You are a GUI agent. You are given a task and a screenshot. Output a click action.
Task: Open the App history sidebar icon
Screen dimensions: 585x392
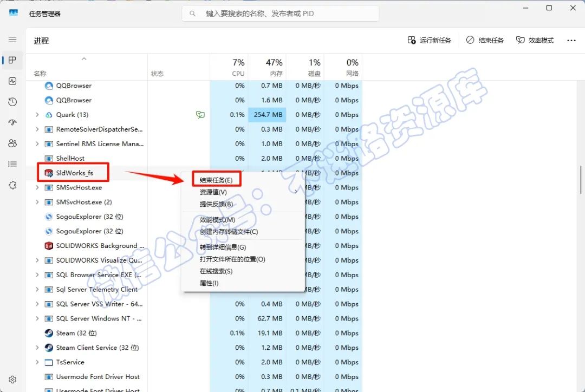pyautogui.click(x=12, y=101)
